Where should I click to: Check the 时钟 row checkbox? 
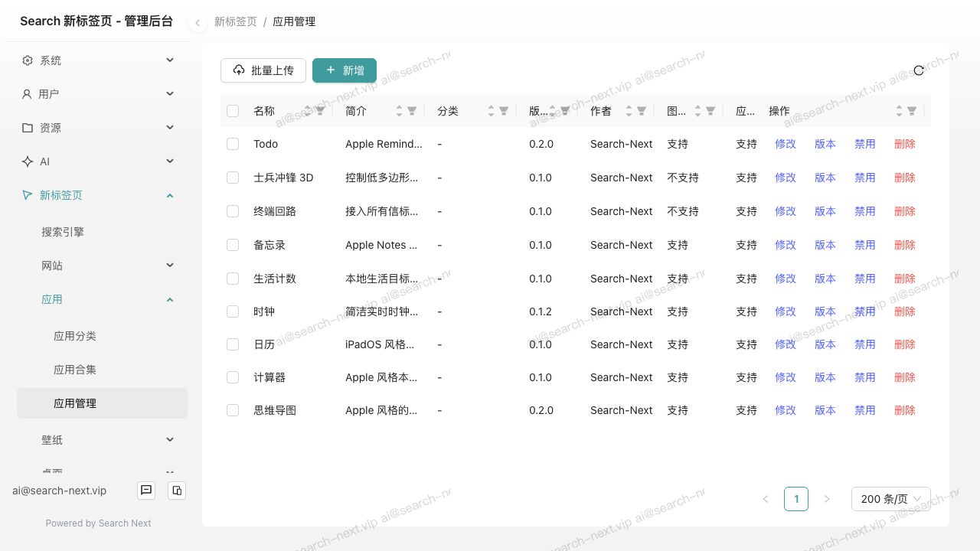pos(233,311)
